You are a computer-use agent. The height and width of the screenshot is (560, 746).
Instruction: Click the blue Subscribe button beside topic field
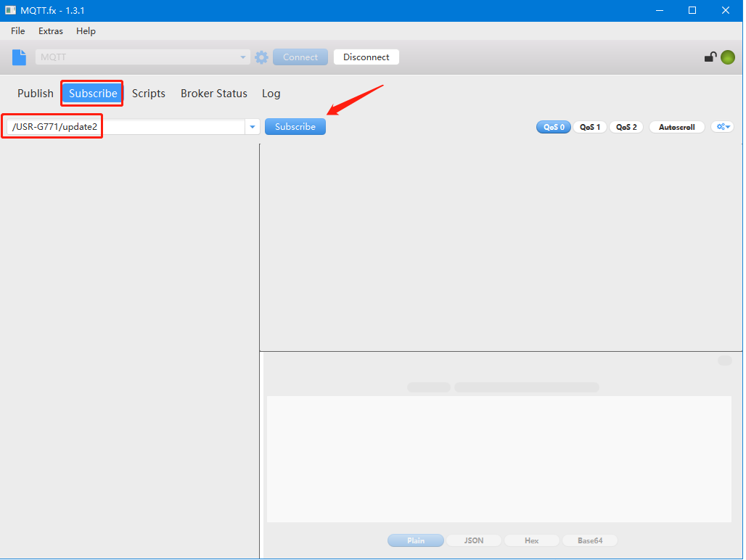(x=295, y=127)
